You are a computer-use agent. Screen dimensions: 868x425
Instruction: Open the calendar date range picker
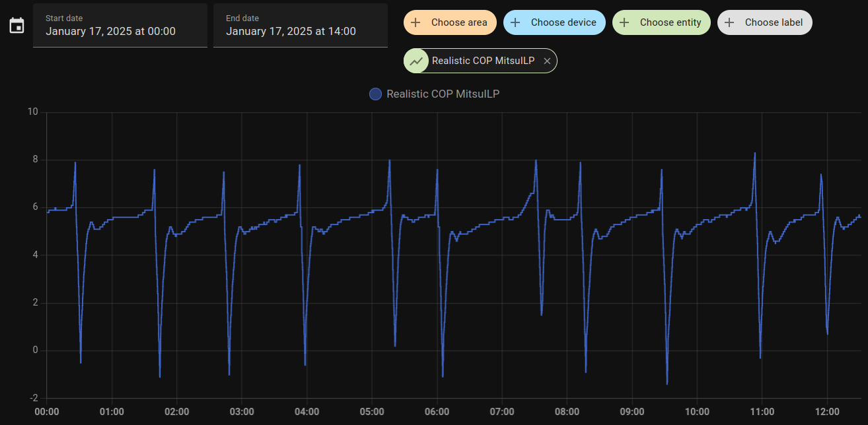pyautogui.click(x=16, y=25)
